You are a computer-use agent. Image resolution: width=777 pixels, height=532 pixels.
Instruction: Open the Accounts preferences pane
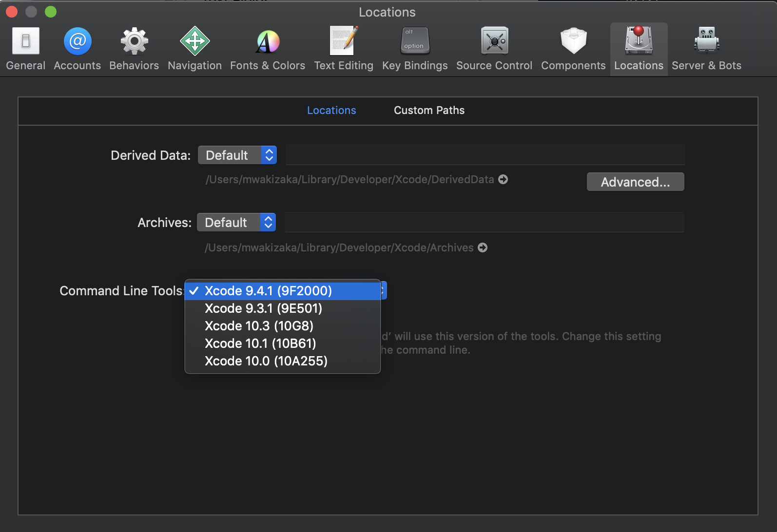click(78, 49)
